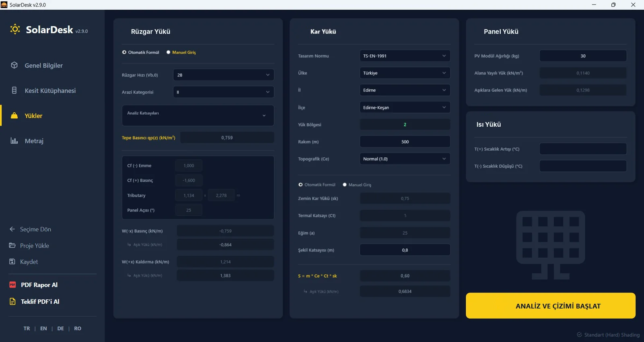Switch language to DE
Image resolution: width=644 pixels, height=342 pixels.
[60, 329]
